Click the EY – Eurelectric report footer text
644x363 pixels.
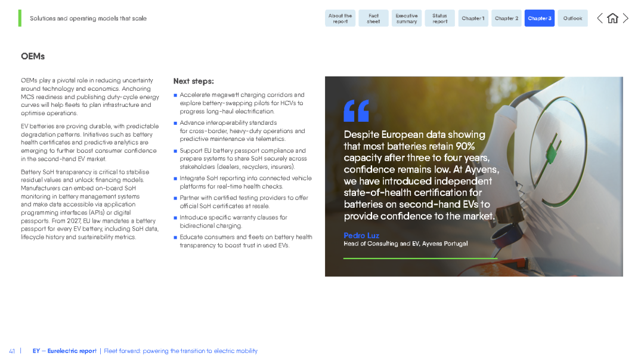coord(64,350)
